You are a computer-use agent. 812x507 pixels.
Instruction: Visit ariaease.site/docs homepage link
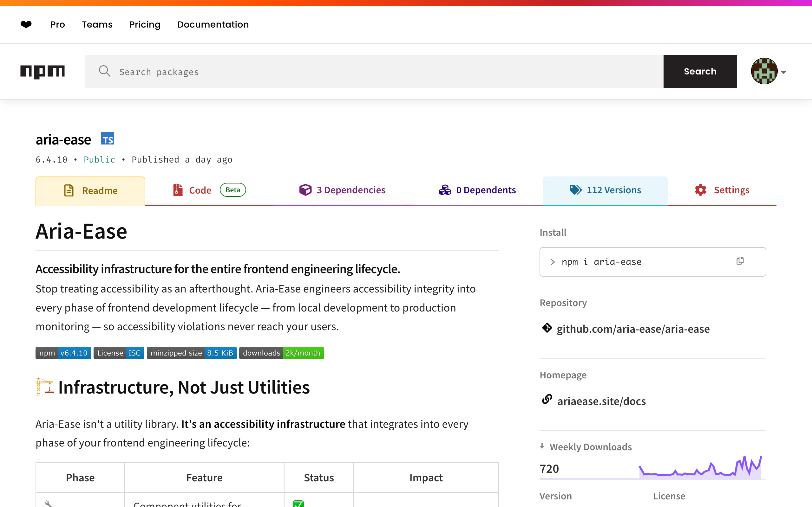tap(601, 401)
